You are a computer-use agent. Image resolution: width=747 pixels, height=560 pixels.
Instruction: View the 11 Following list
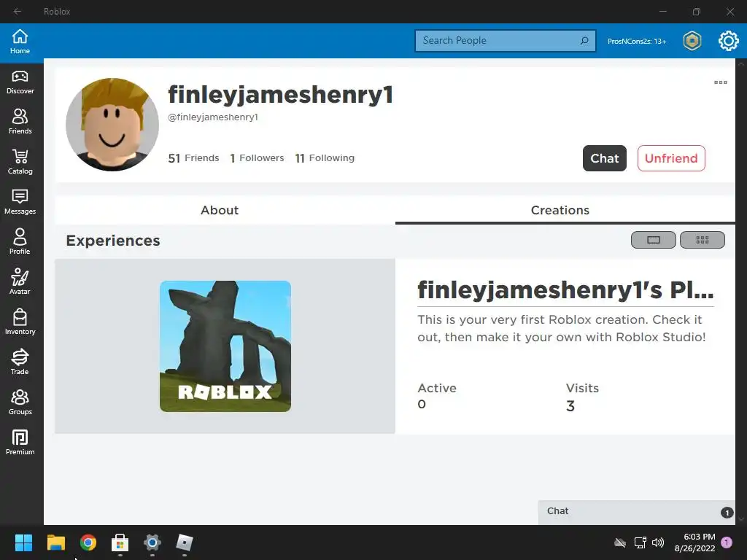tap(325, 158)
